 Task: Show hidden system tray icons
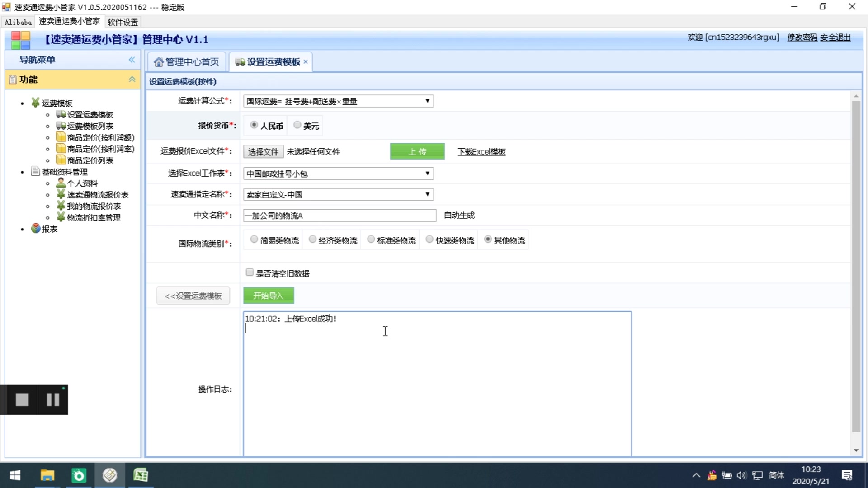[696, 475]
